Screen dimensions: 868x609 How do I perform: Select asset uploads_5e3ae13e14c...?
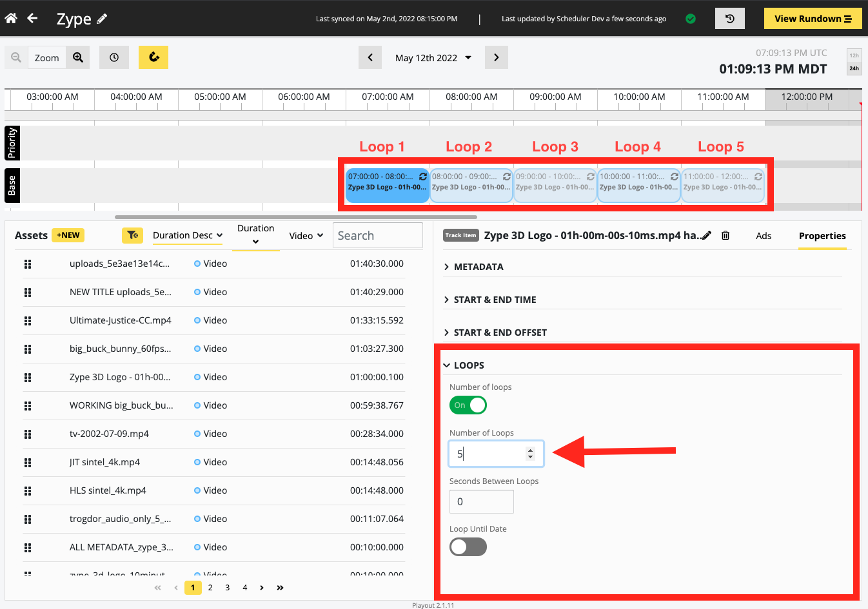pyautogui.click(x=213, y=264)
